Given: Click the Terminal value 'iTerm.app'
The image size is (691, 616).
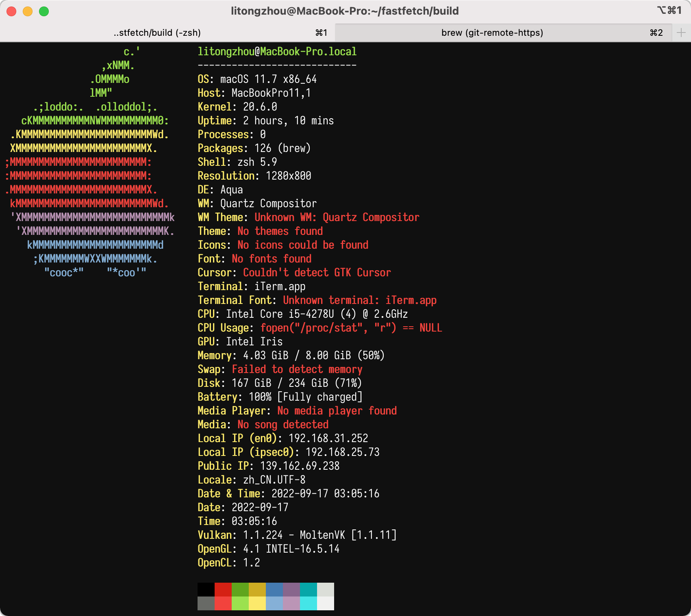Looking at the screenshot, I should [280, 286].
